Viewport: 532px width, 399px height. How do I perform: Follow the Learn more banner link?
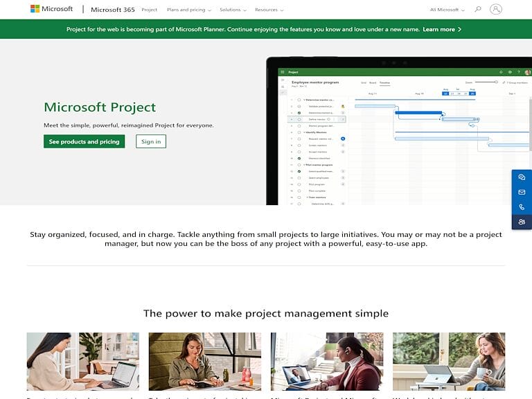click(442, 30)
